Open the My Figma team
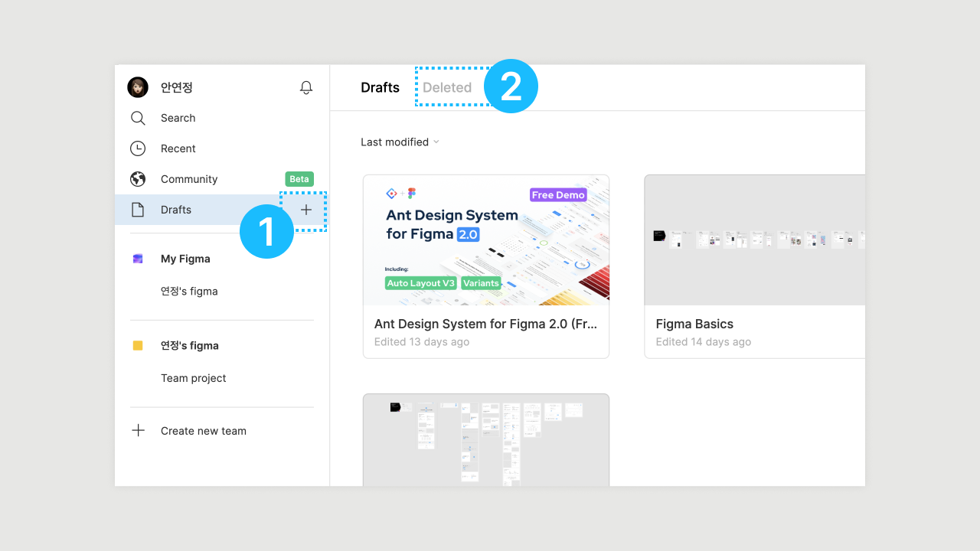This screenshot has height=551, width=980. coord(185,259)
